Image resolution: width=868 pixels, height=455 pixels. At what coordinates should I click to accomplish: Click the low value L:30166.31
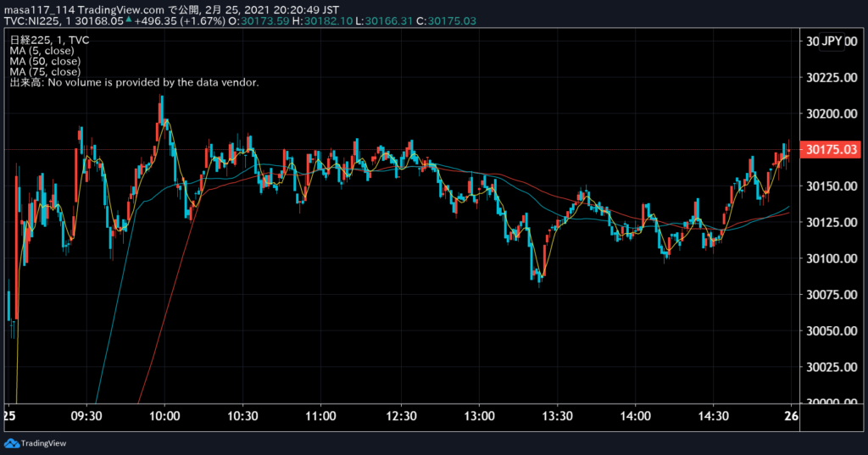pos(384,21)
